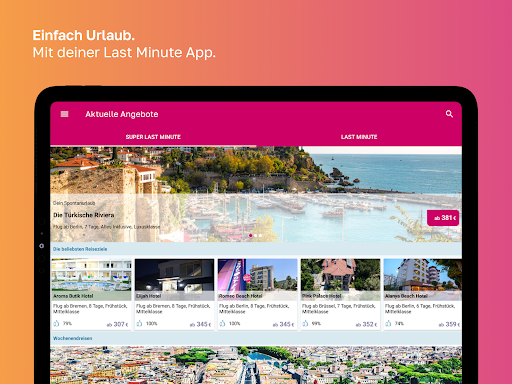Select the first carousel page dot
Viewport: 512px width, 384px height.
coord(251,236)
